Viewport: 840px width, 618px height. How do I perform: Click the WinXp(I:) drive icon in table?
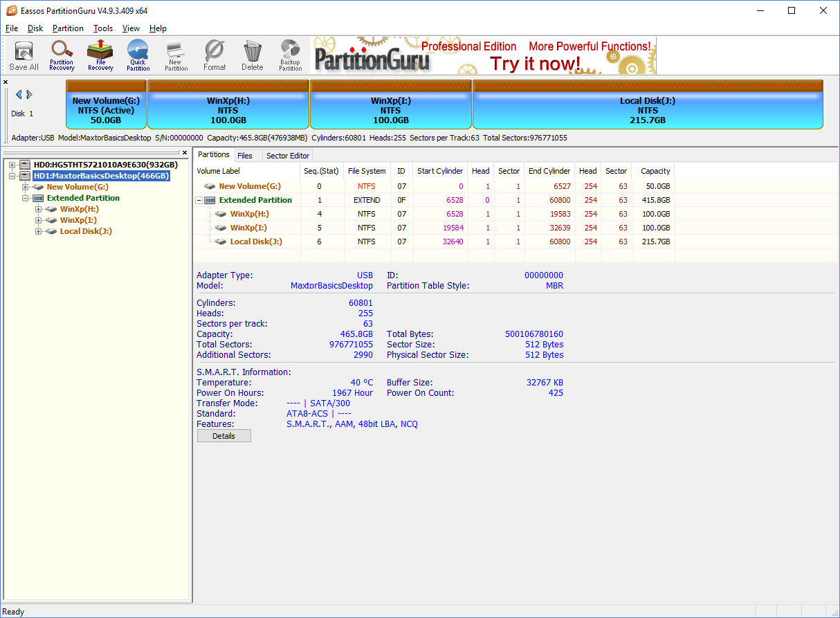pos(221,228)
